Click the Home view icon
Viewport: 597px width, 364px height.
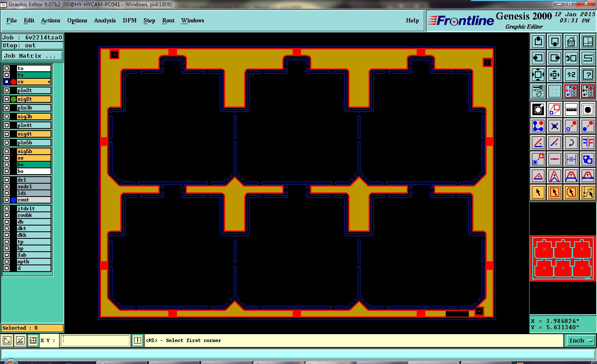pyautogui.click(x=571, y=41)
